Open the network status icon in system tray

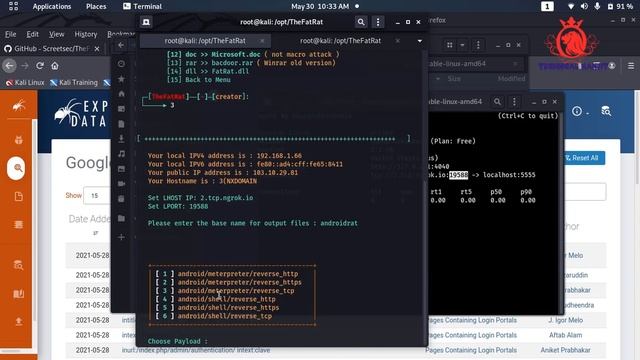(571, 7)
